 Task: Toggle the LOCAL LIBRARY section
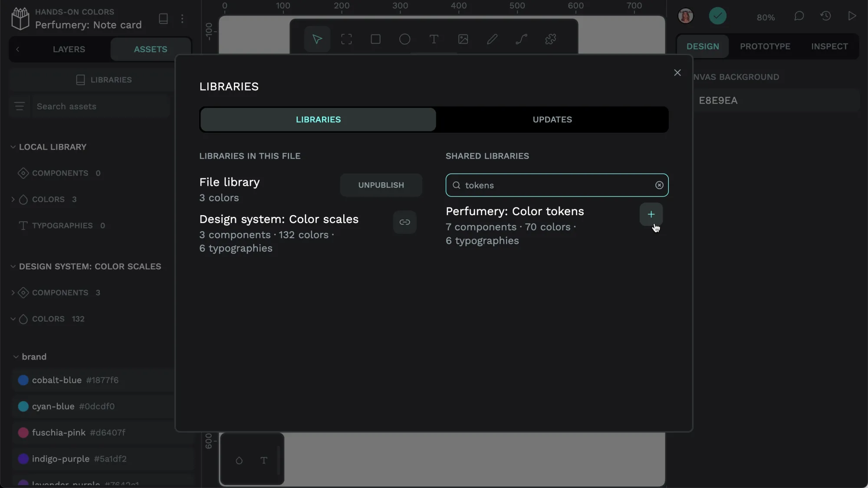point(13,147)
